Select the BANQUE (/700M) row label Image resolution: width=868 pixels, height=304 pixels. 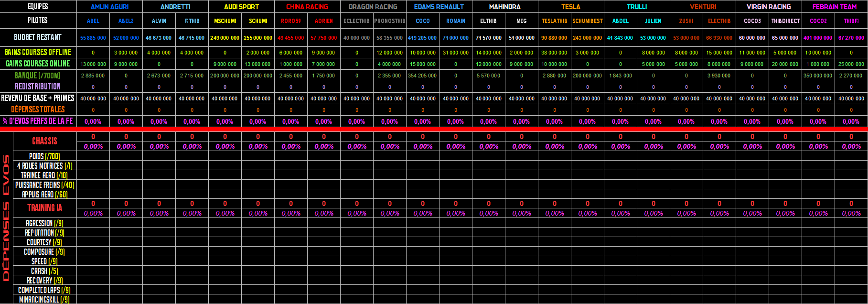tap(38, 75)
